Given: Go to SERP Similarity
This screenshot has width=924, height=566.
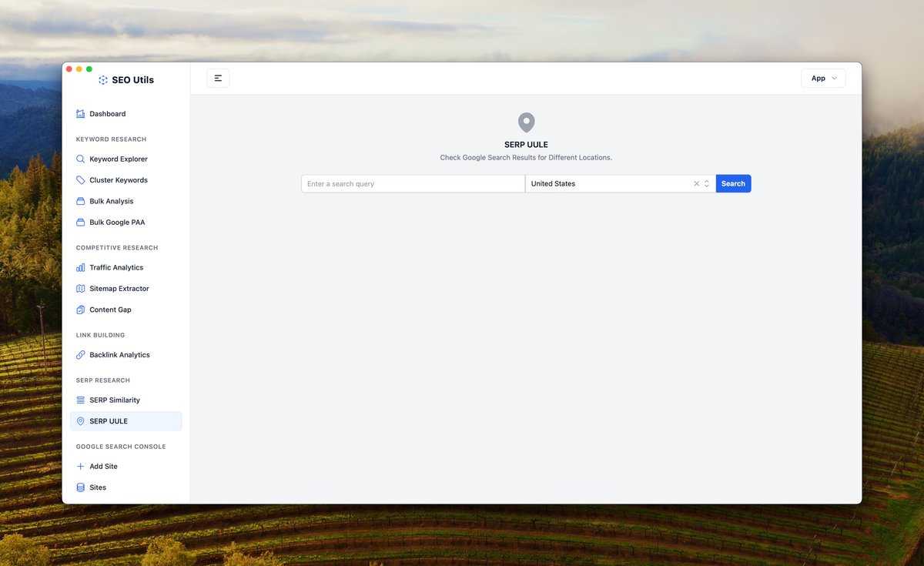Looking at the screenshot, I should click(x=126, y=400).
